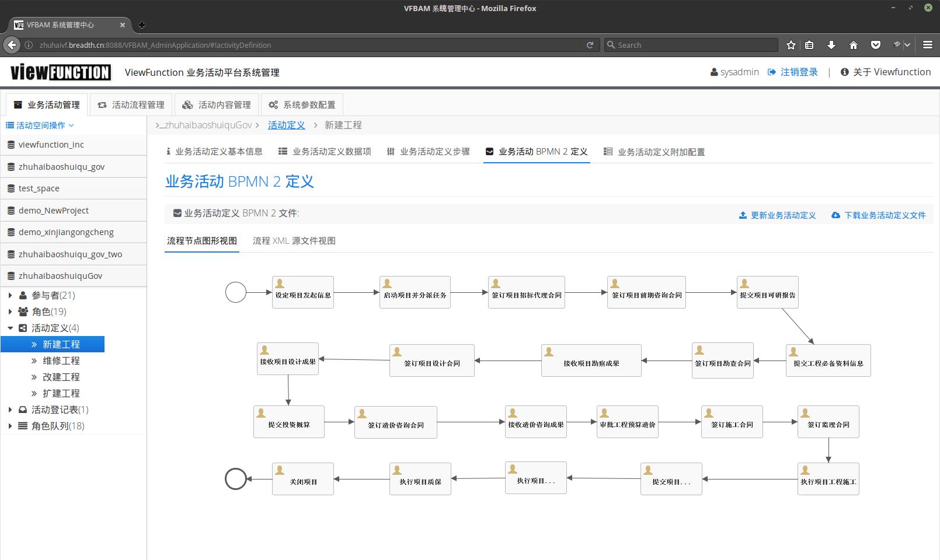The width and height of the screenshot is (940, 560).
Task: Select demo_xinjiangongcheng activity space
Action: coord(74,232)
